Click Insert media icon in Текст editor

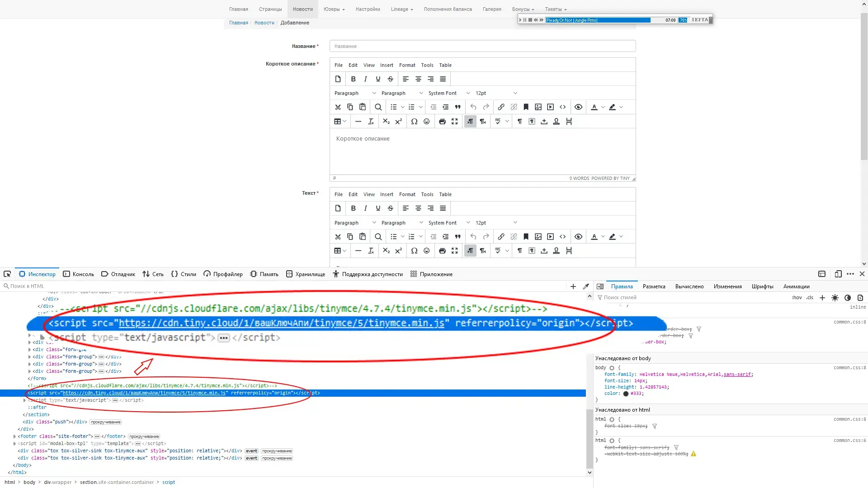tap(550, 237)
